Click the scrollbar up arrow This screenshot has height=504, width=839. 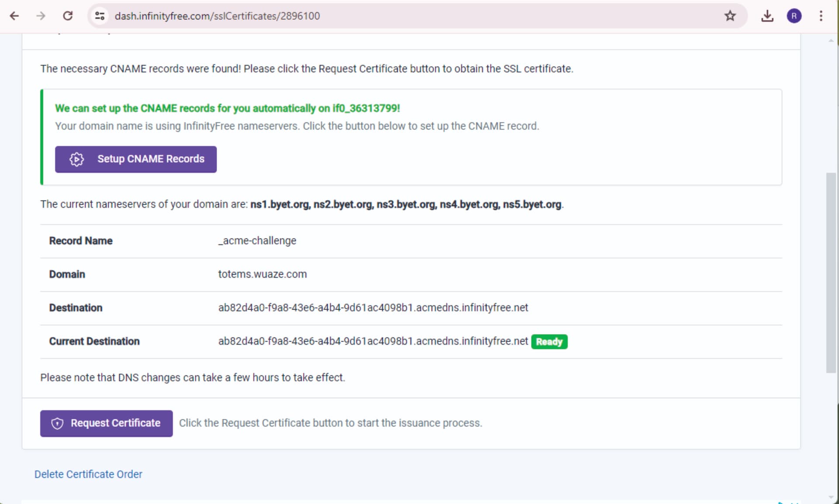831,41
